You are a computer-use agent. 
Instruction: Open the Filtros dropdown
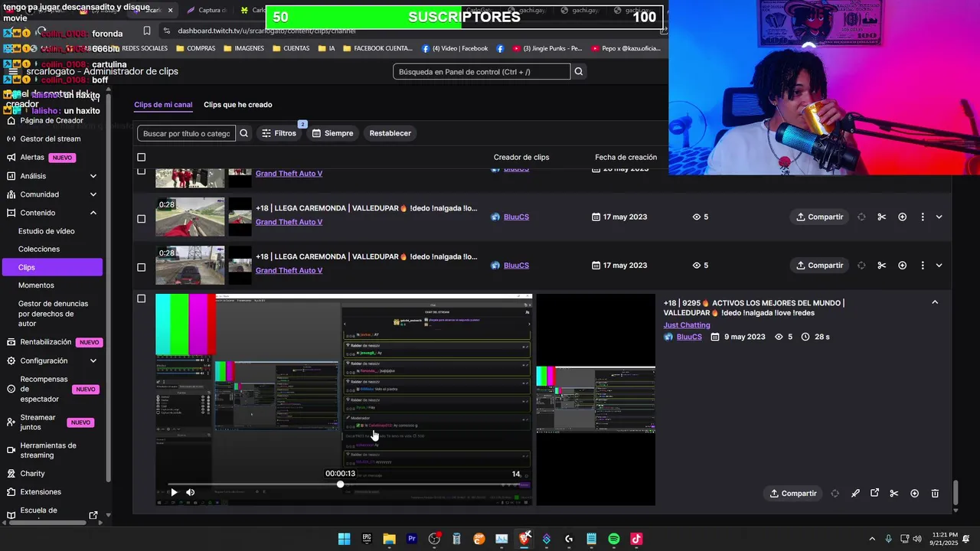279,133
